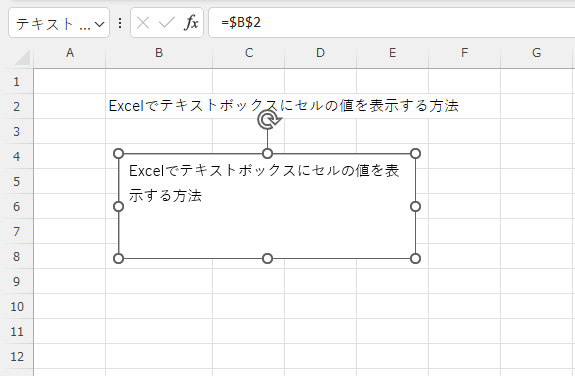Select column C header

249,53
